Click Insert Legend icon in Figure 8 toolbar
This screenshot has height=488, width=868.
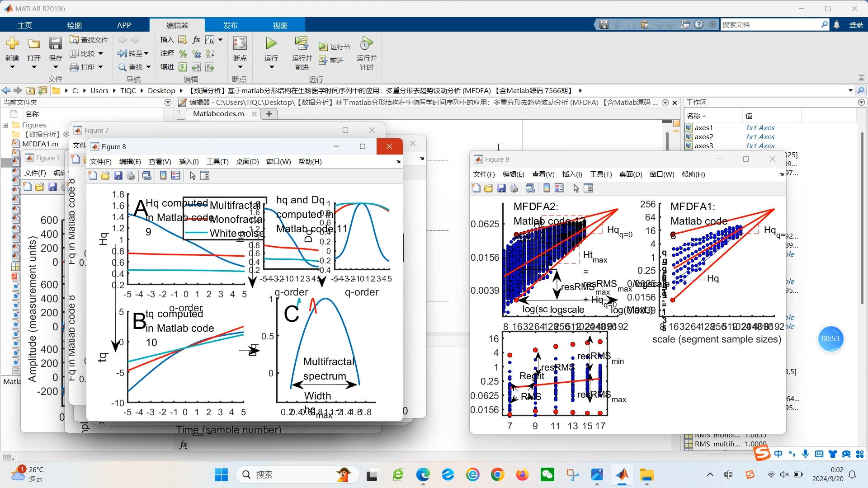176,176
